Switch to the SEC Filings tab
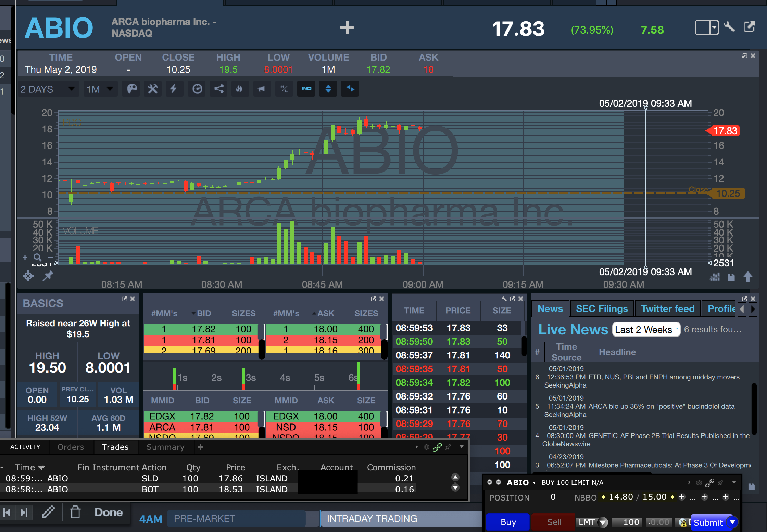 (602, 309)
